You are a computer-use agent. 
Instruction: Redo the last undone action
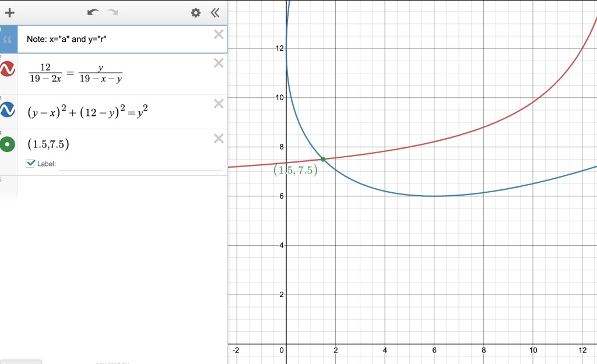tap(113, 12)
